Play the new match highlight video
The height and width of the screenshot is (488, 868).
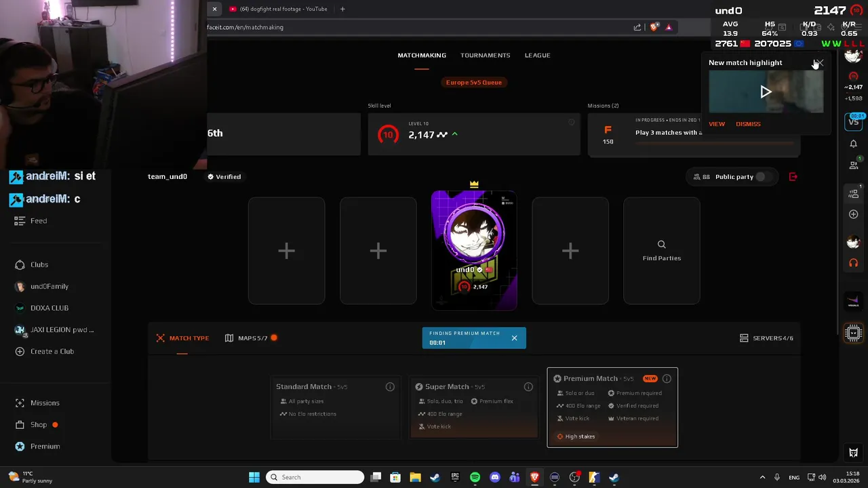(766, 92)
